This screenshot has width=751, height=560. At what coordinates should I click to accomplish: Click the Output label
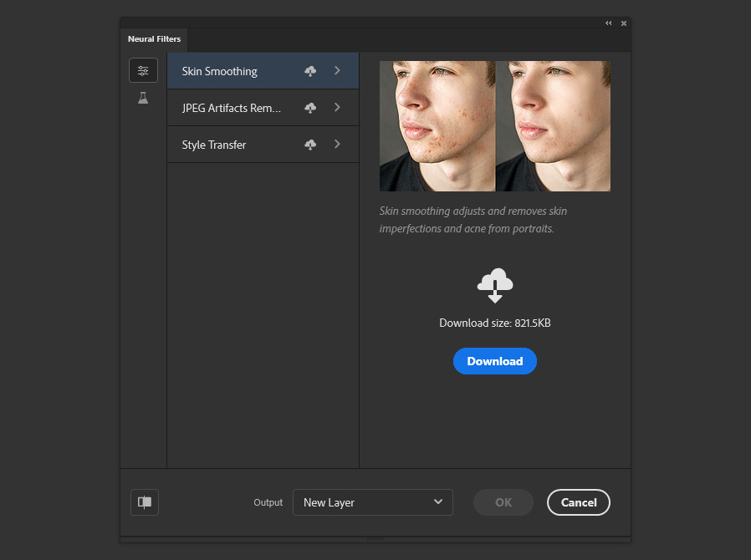pos(268,502)
